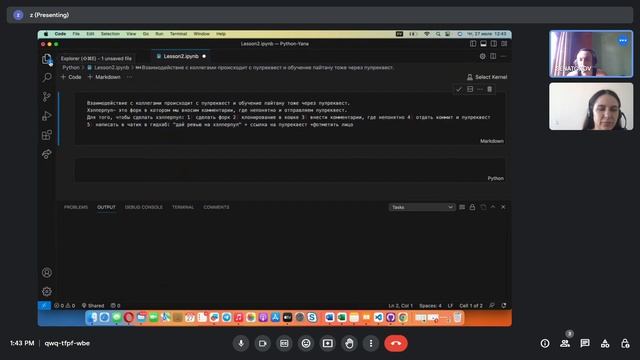Open options on the top participant tile
The width and height of the screenshot is (640, 360).
pyautogui.click(x=623, y=40)
